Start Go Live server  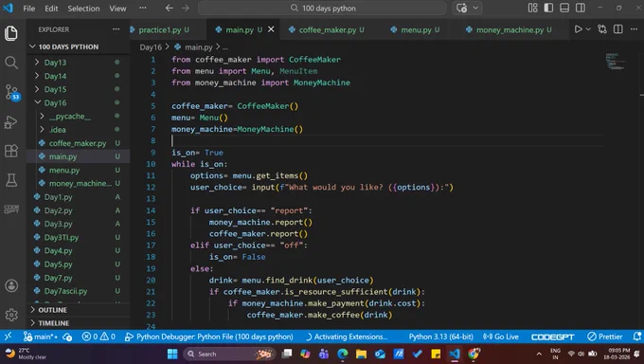[501, 337]
